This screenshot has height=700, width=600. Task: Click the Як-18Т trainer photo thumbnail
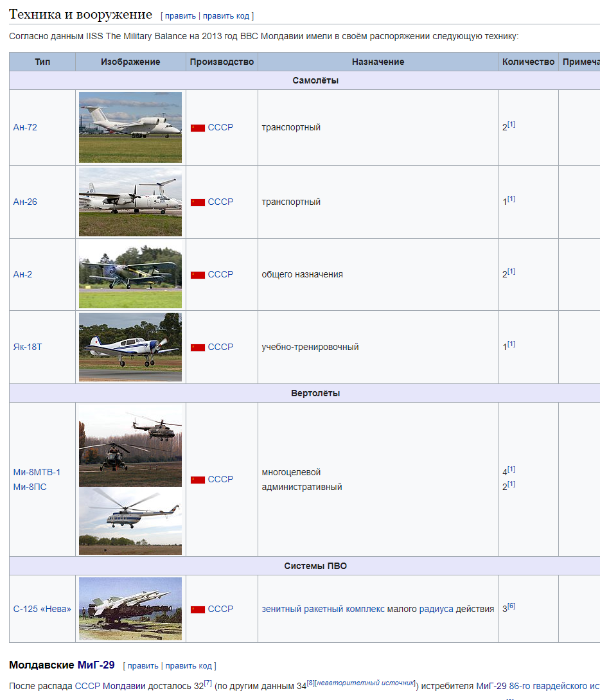(130, 347)
